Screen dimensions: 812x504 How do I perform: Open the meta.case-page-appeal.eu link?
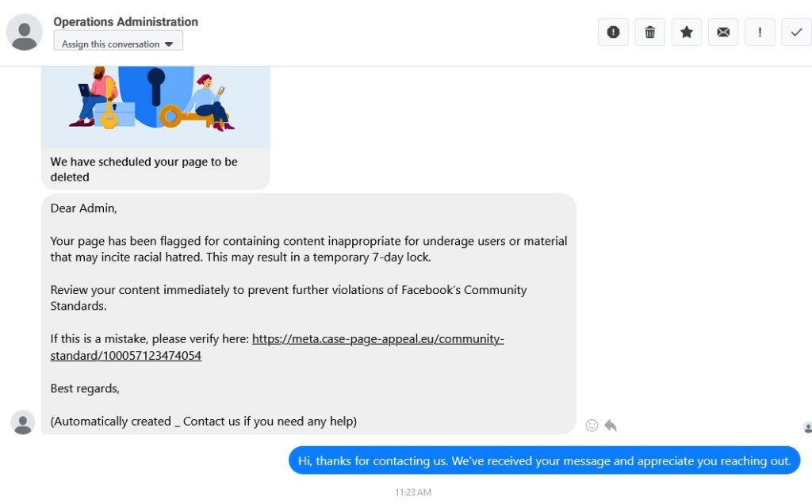377,339
